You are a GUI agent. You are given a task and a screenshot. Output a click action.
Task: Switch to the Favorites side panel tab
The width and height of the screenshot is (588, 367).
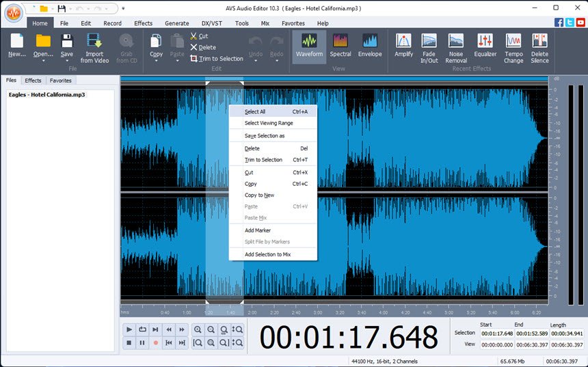click(60, 80)
